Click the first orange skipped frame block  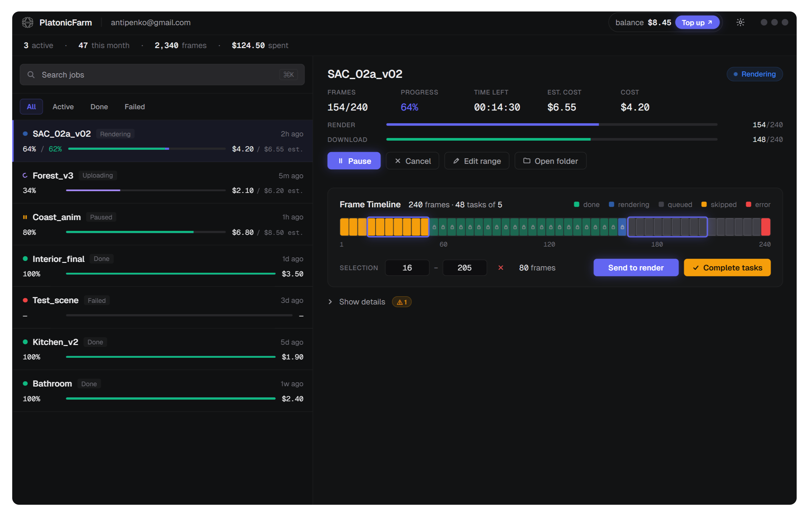(344, 227)
